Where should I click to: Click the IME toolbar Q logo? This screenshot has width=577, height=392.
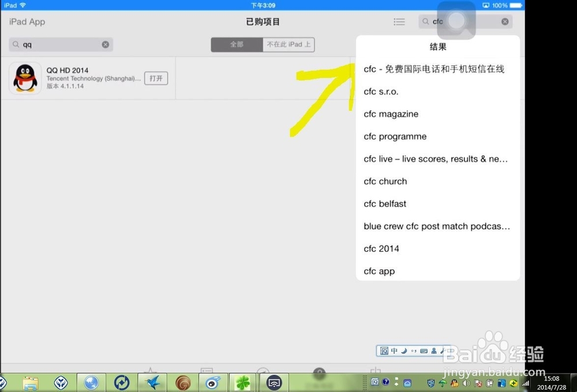pyautogui.click(x=384, y=351)
